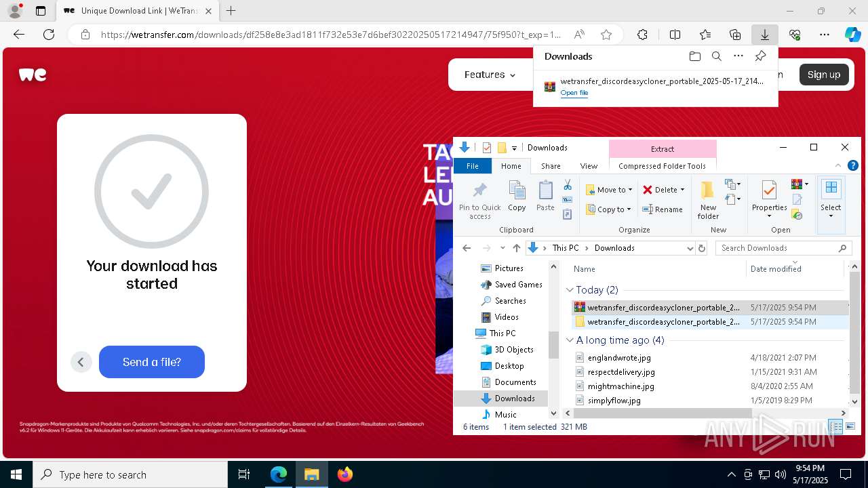Select Documents in navigation pane
Image resolution: width=868 pixels, height=488 pixels.
point(515,382)
